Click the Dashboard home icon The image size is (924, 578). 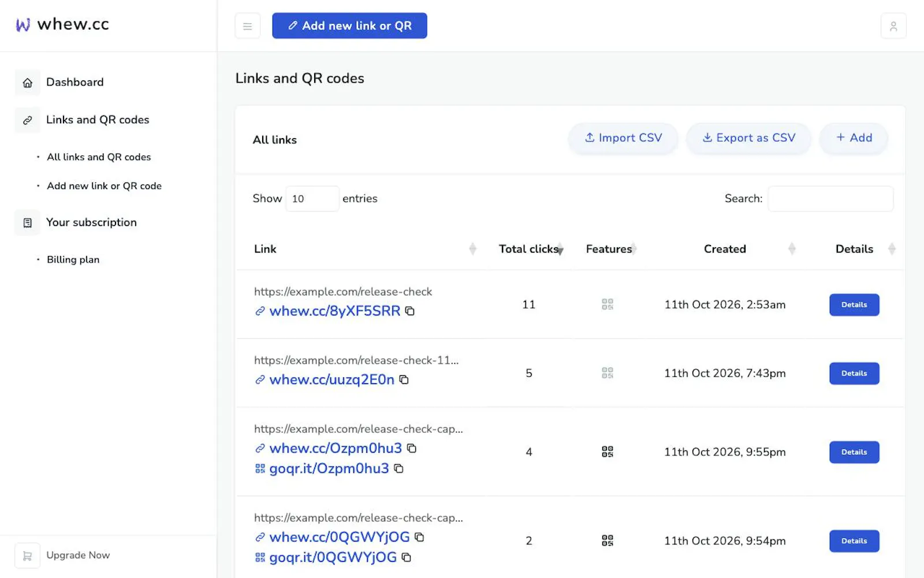27,83
